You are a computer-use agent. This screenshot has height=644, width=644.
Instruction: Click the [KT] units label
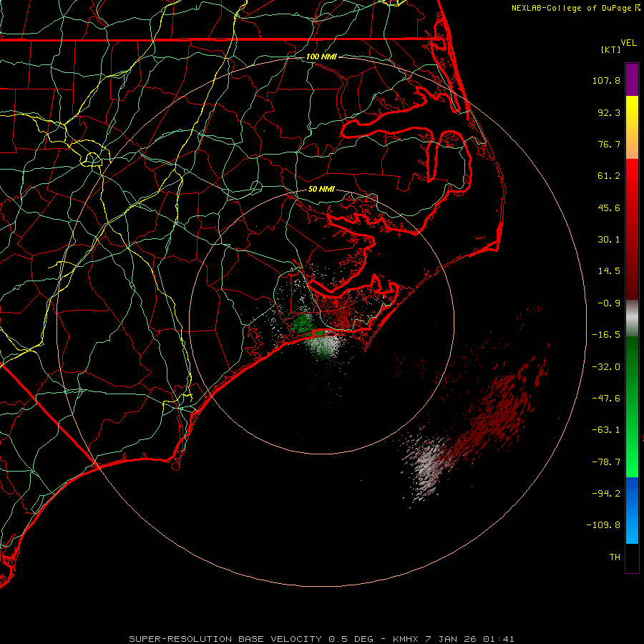[x=611, y=49]
